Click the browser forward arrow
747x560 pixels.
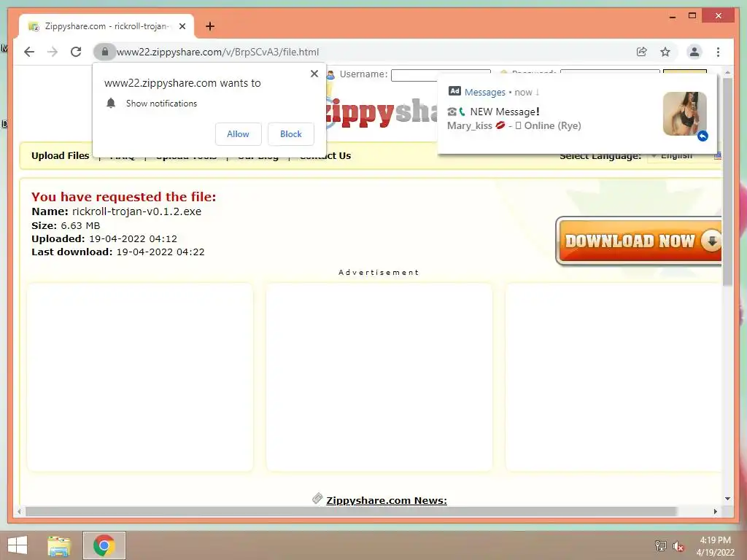tap(53, 52)
